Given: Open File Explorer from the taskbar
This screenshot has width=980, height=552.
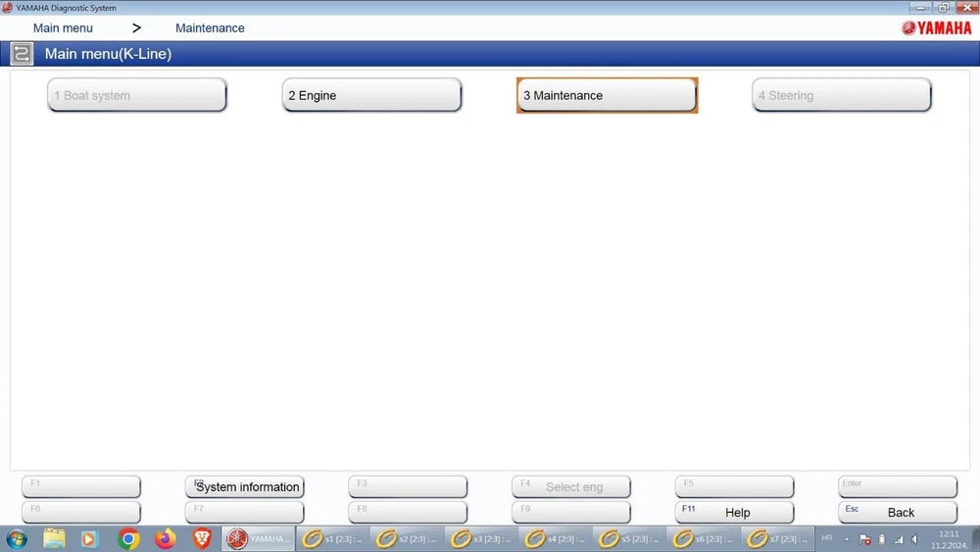Looking at the screenshot, I should point(54,539).
